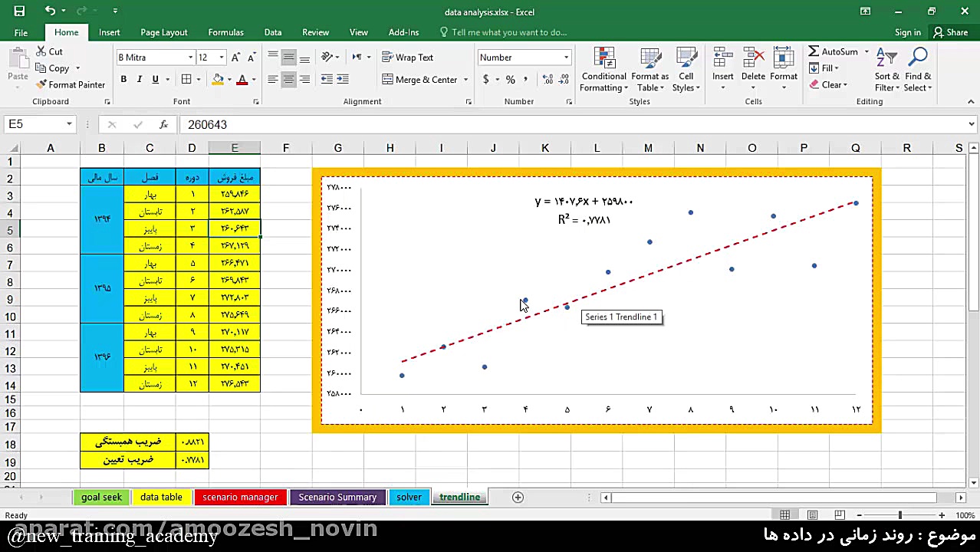Image resolution: width=980 pixels, height=552 pixels.
Task: Open Fill Color dropdown arrow
Action: [229, 80]
